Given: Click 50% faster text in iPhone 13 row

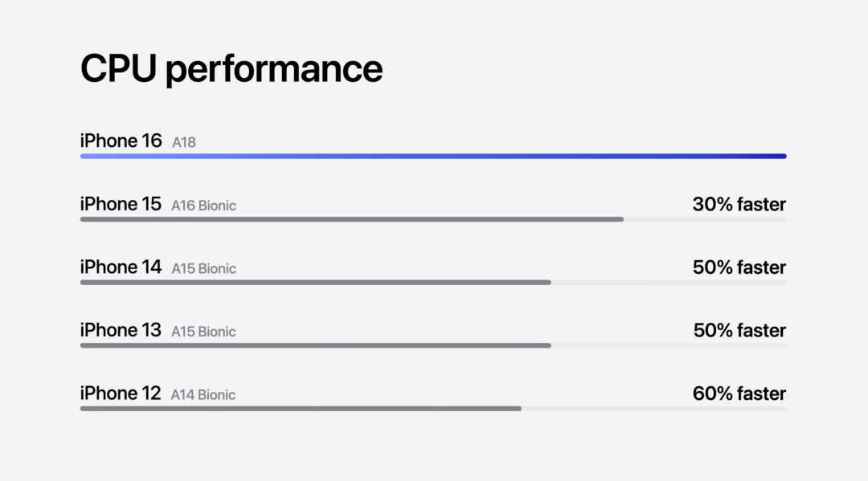Looking at the screenshot, I should [739, 330].
